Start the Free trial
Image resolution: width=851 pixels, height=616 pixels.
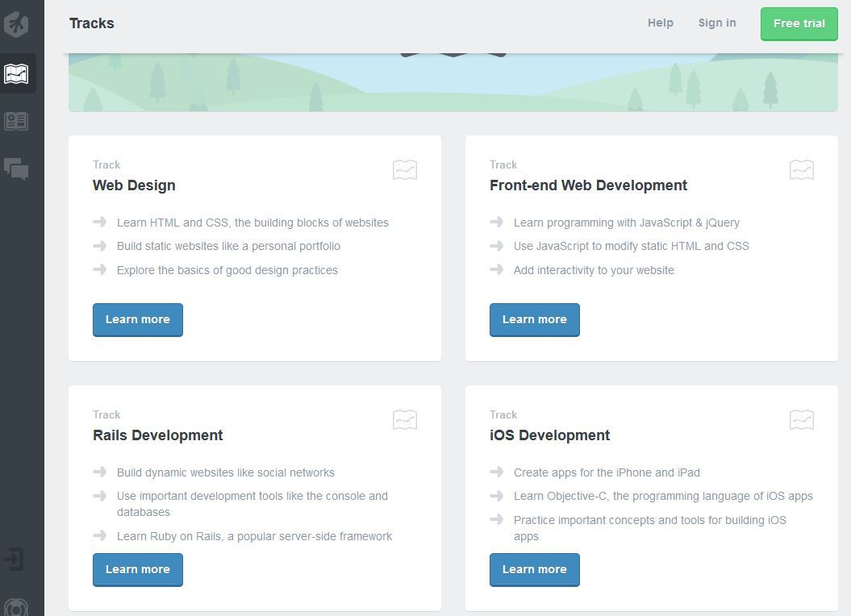coord(799,24)
